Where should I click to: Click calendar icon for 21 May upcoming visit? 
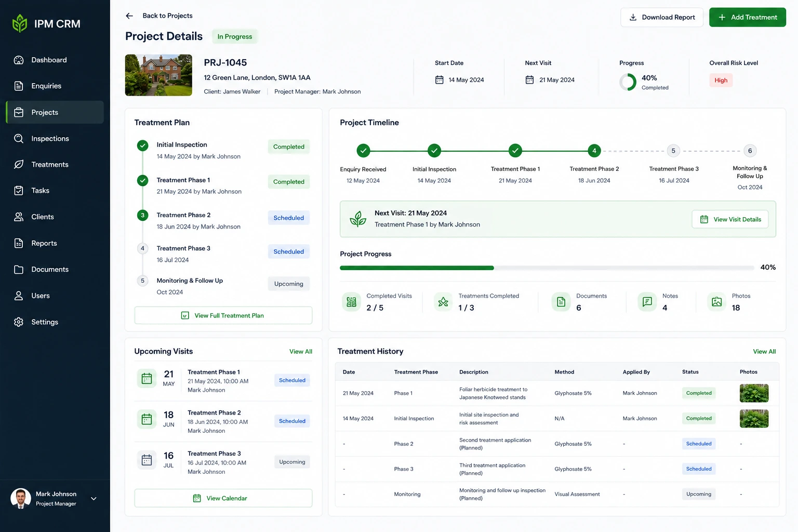pyautogui.click(x=147, y=379)
